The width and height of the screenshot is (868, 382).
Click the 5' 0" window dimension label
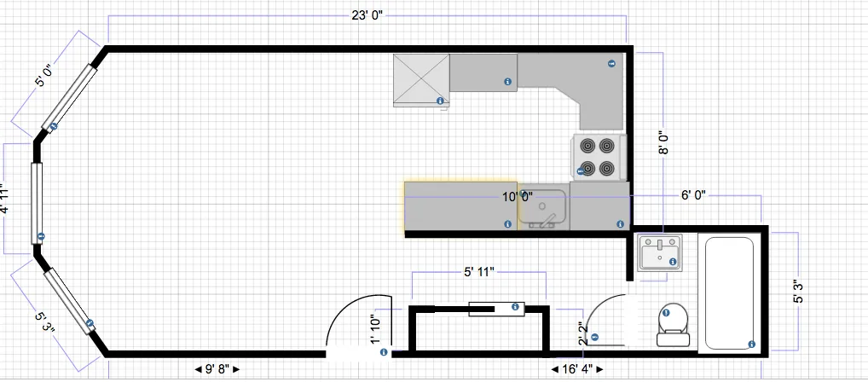44,75
